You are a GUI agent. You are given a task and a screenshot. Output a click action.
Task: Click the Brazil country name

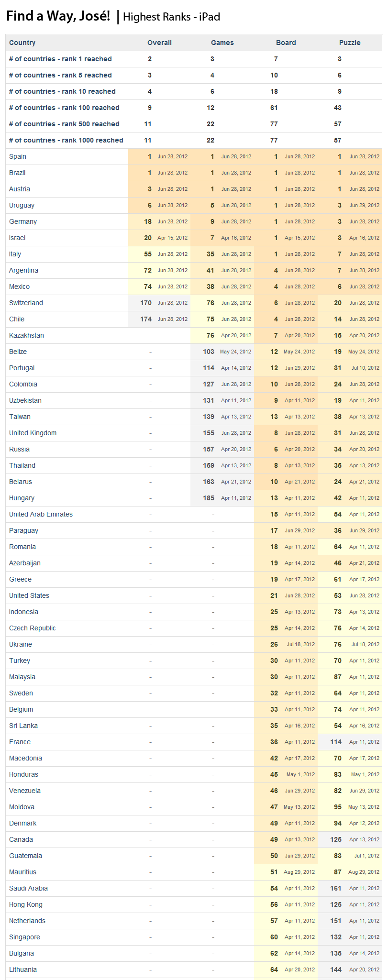pyautogui.click(x=17, y=173)
